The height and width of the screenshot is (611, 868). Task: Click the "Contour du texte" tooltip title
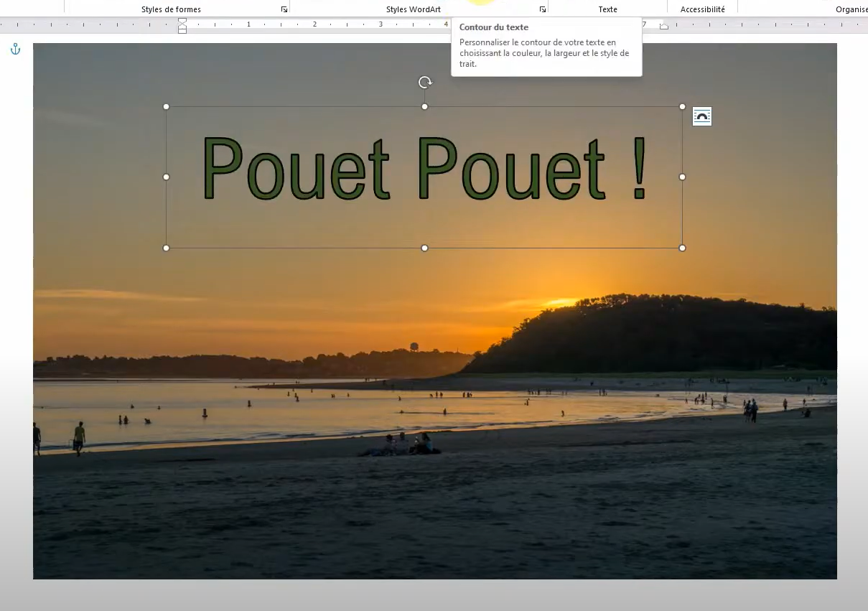[494, 27]
